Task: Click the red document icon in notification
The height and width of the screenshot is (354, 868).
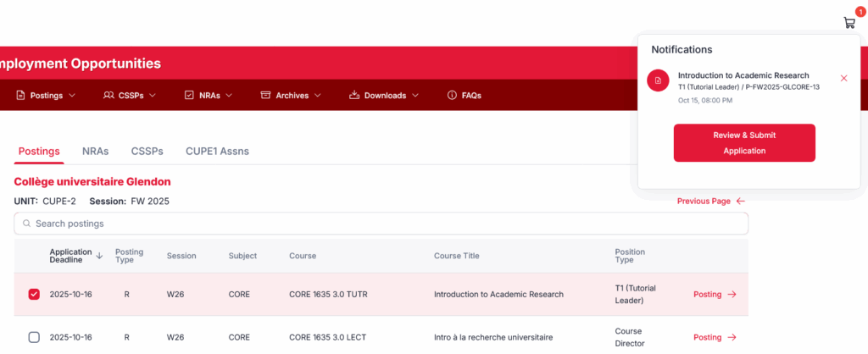Action: (x=657, y=80)
